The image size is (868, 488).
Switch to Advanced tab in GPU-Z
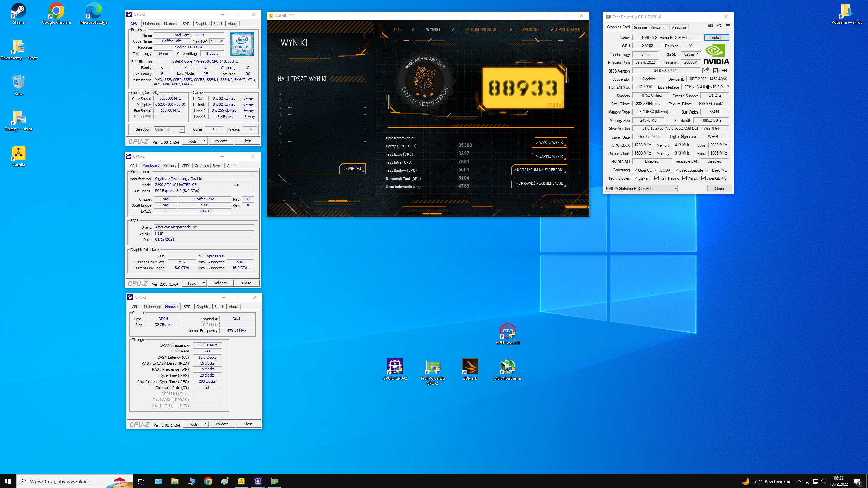click(659, 27)
